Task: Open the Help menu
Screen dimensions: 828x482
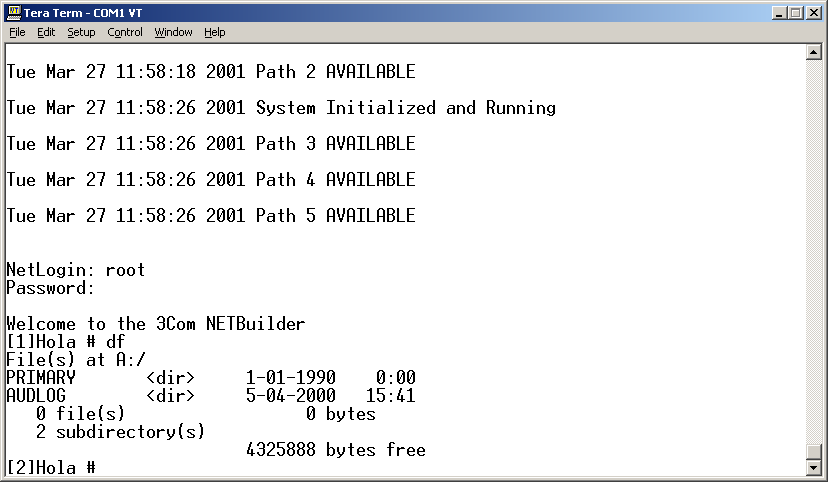Action: (x=215, y=32)
